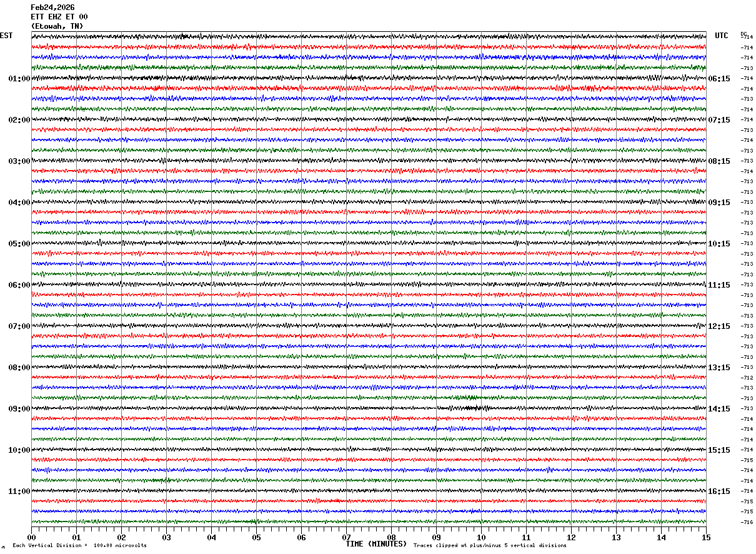Click the 03 minute tick label on the time axis
Viewport: 756px width, 554px height.
click(x=166, y=537)
